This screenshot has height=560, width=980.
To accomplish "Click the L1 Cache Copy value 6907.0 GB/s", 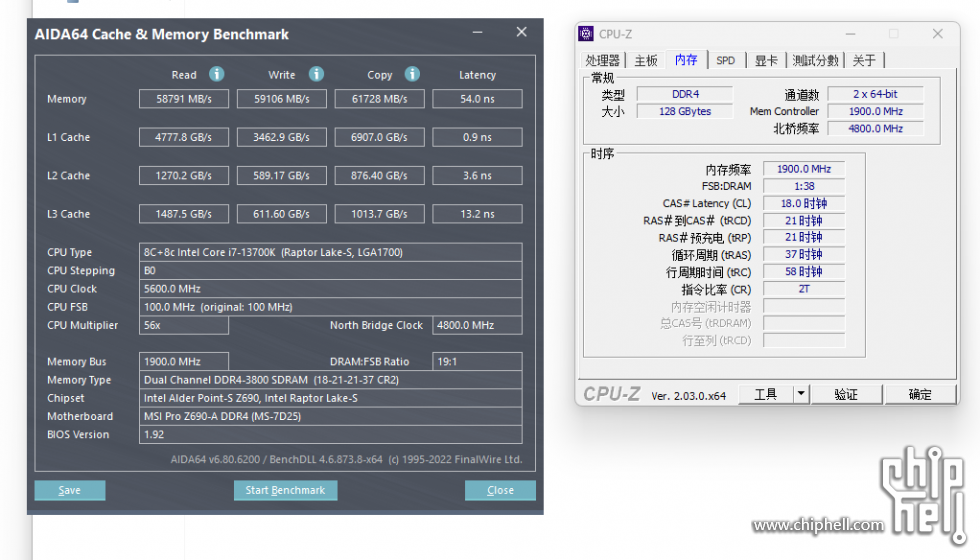I will point(379,137).
